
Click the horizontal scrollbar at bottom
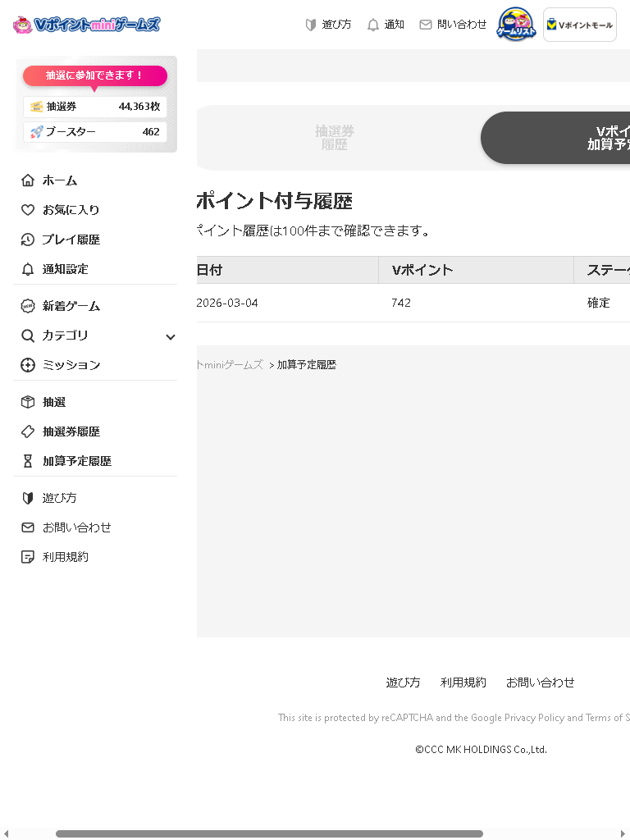pos(269,833)
